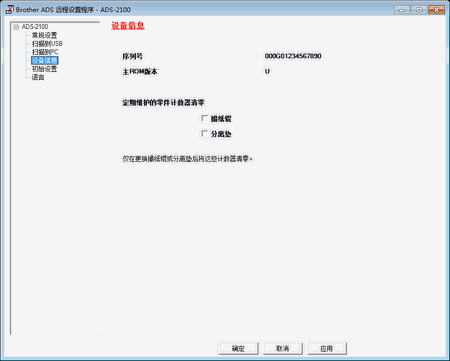Minimize the remote setup window
450x361 pixels.
[x=402, y=10]
